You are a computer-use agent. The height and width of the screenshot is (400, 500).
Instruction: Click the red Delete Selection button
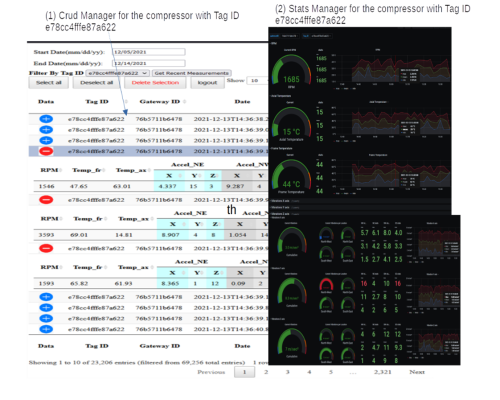[x=155, y=83]
